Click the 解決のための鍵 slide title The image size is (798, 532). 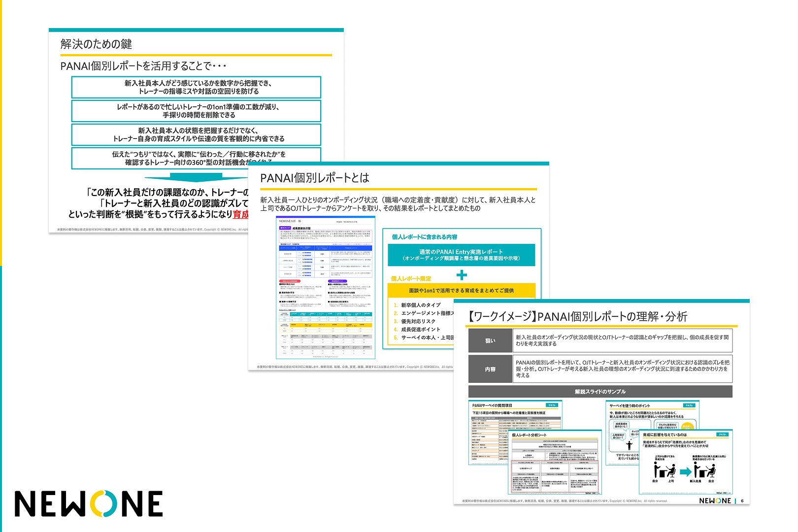coord(96,44)
